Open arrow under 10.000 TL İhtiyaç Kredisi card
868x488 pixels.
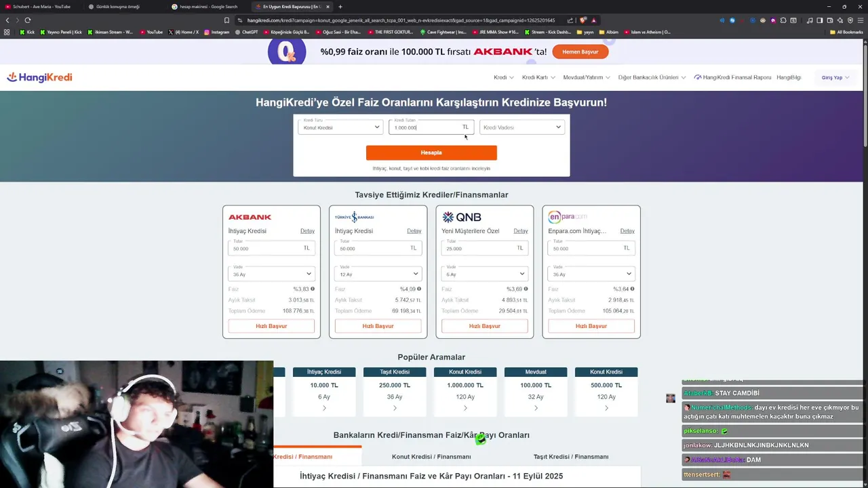point(324,408)
